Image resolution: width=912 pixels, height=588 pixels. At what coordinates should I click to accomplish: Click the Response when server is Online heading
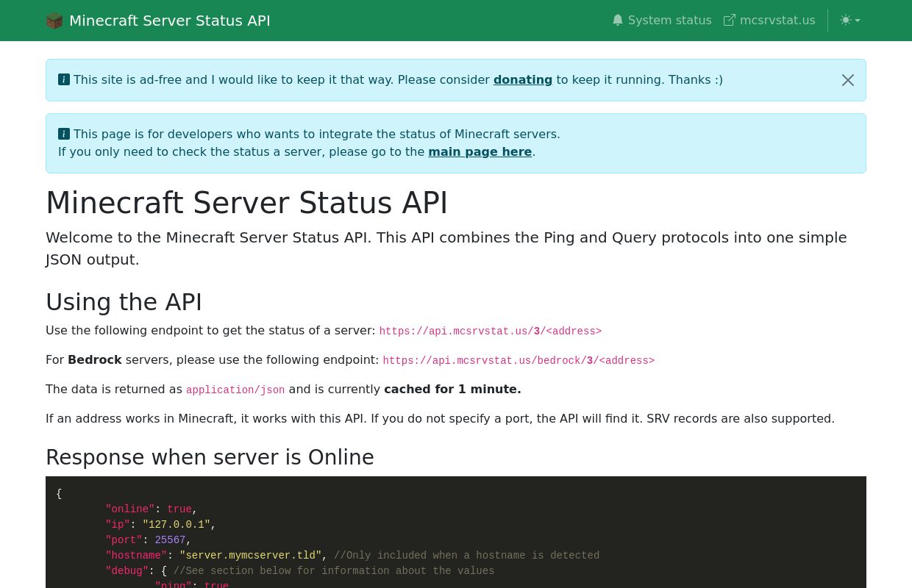tap(210, 457)
